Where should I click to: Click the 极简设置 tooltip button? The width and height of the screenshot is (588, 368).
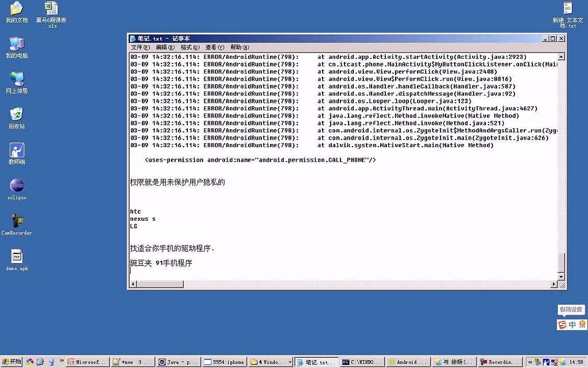571,309
